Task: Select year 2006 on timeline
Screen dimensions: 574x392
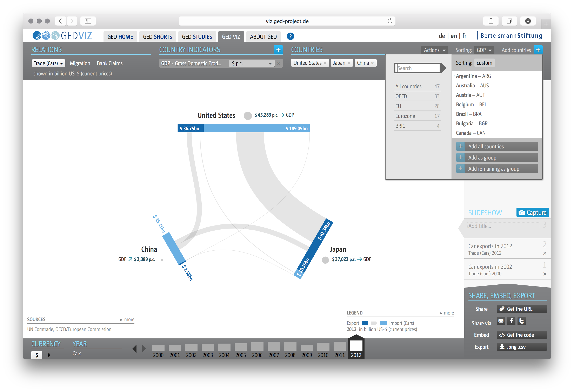Action: tap(257, 350)
